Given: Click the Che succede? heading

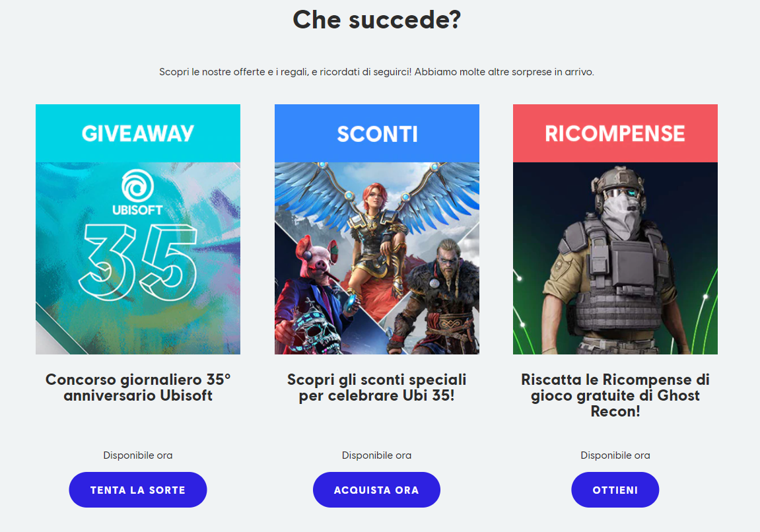Looking at the screenshot, I should coord(376,20).
